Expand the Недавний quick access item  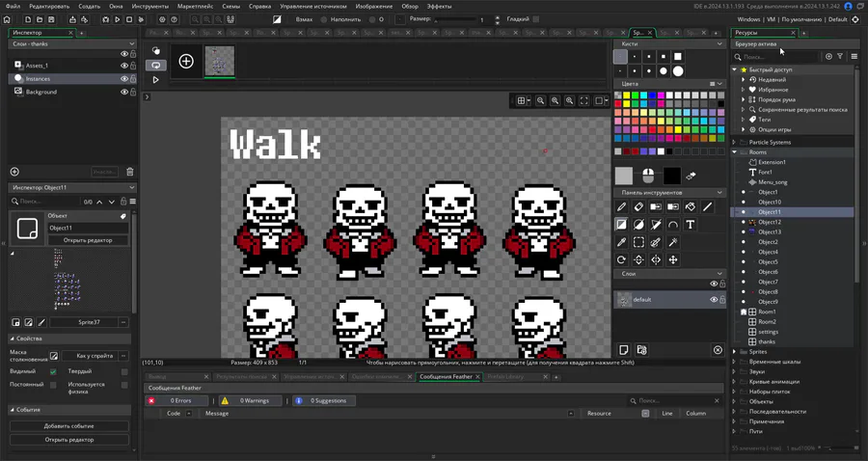pyautogui.click(x=744, y=80)
